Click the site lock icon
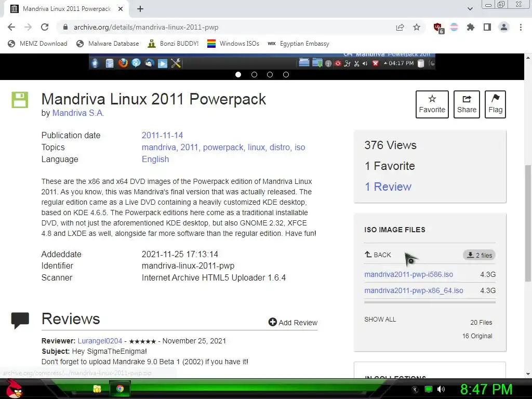532x399 pixels. coord(65,27)
